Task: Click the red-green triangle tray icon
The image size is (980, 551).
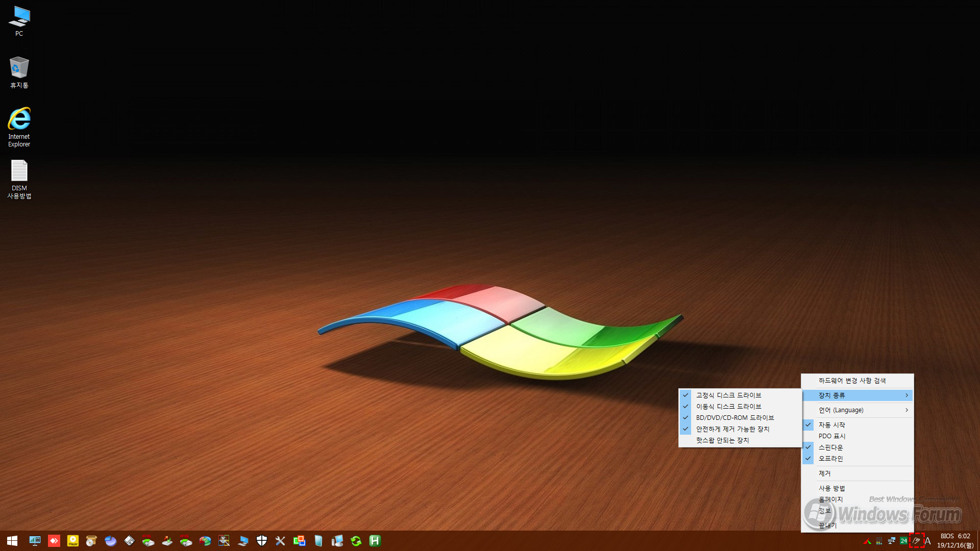Action: (x=867, y=541)
